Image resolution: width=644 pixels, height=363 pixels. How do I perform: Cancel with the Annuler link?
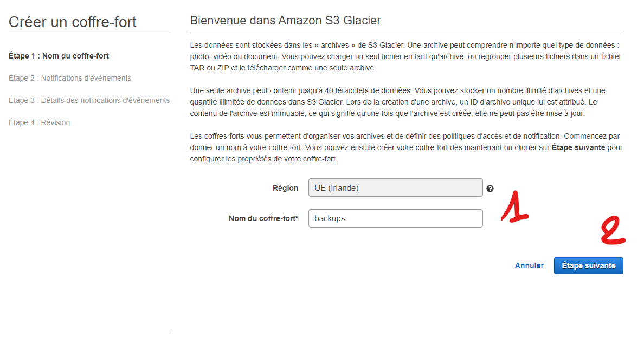click(x=529, y=265)
